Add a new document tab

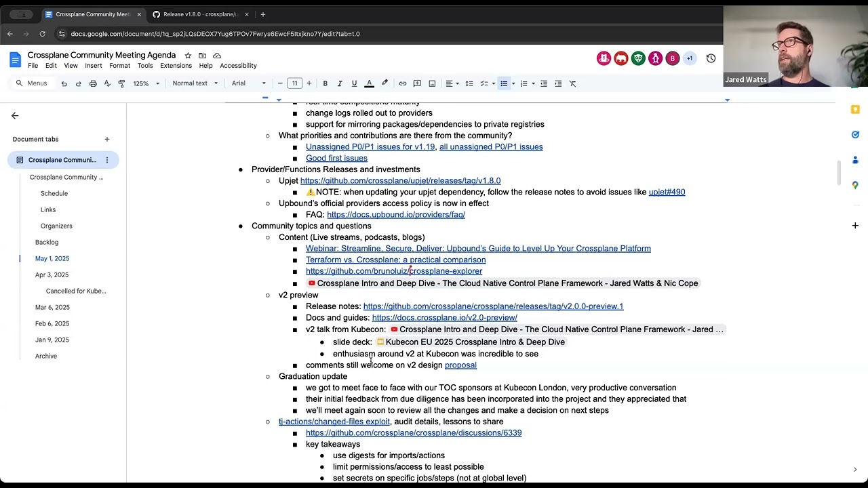pyautogui.click(x=106, y=139)
